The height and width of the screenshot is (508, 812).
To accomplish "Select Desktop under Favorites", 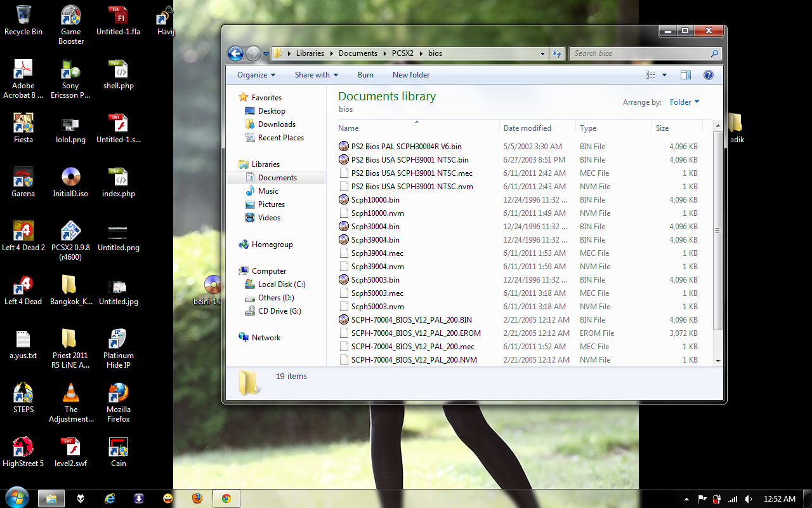I will point(272,111).
